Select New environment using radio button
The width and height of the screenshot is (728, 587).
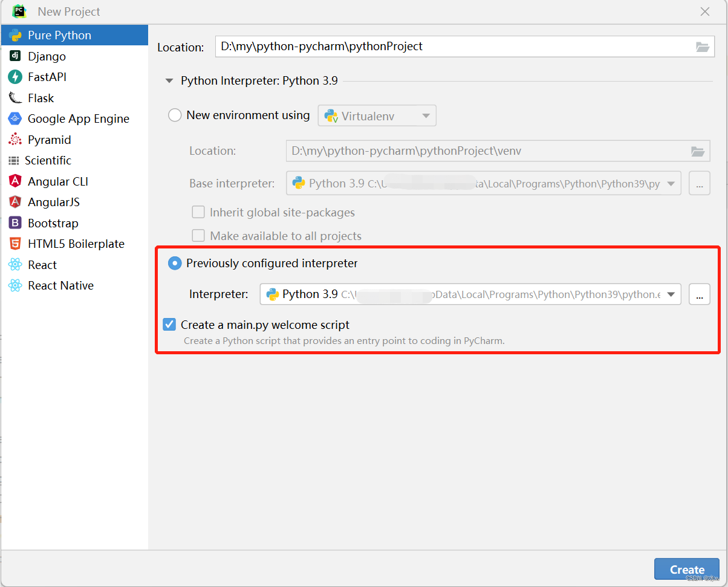(x=175, y=115)
